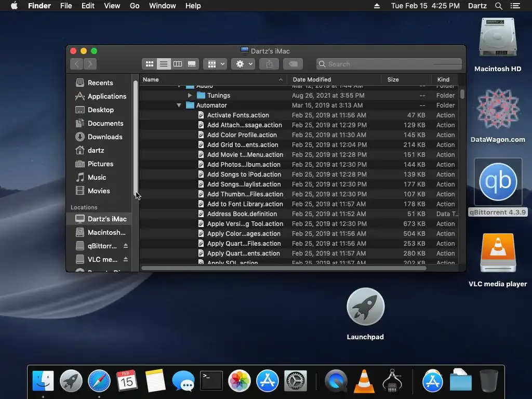The height and width of the screenshot is (399, 532).
Task: Click the eject icon in menu bar
Action: click(x=377, y=6)
